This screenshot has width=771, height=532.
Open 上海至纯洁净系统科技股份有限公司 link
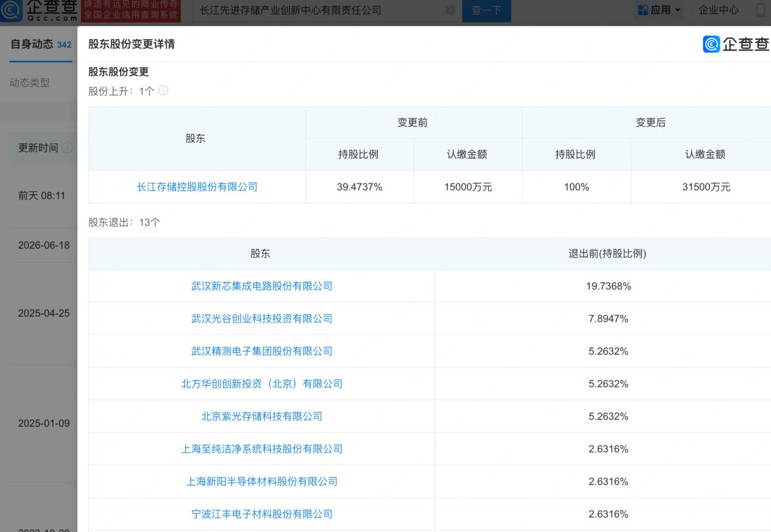tap(262, 449)
